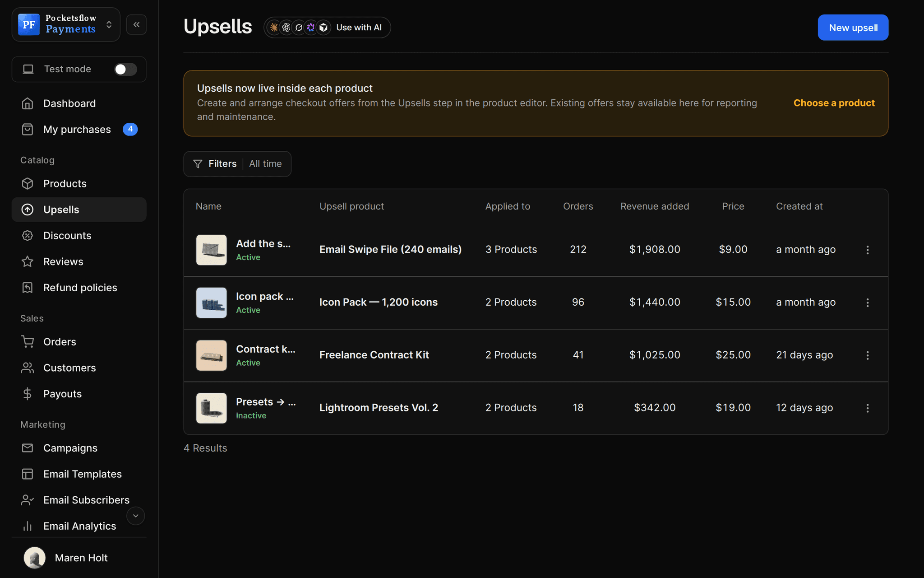924x578 pixels.
Task: Click the Customers people icon
Action: 28,368
